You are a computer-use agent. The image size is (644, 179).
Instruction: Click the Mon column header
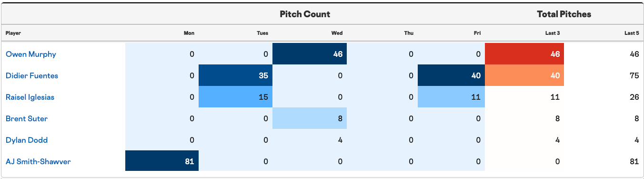(189, 33)
